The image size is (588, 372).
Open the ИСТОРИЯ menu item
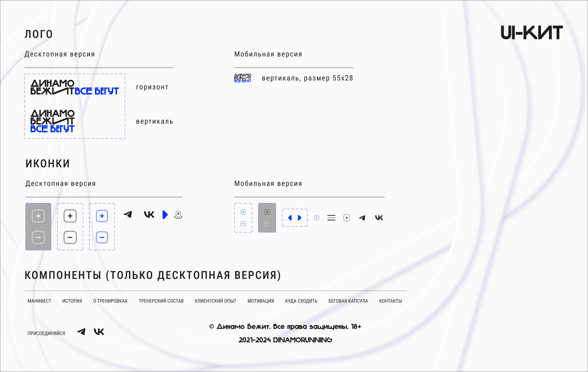[72, 301]
